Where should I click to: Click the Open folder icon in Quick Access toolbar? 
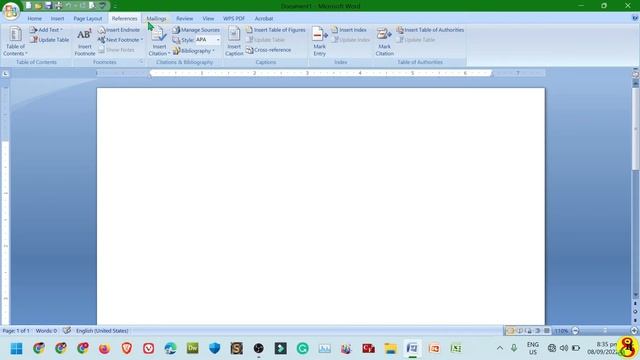(x=38, y=6)
